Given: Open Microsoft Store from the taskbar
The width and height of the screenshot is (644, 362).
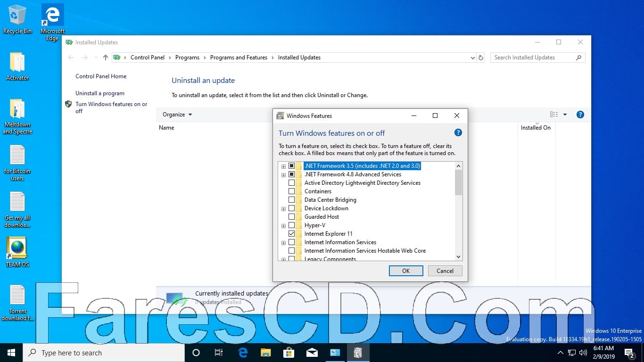Looking at the screenshot, I should 289,353.
